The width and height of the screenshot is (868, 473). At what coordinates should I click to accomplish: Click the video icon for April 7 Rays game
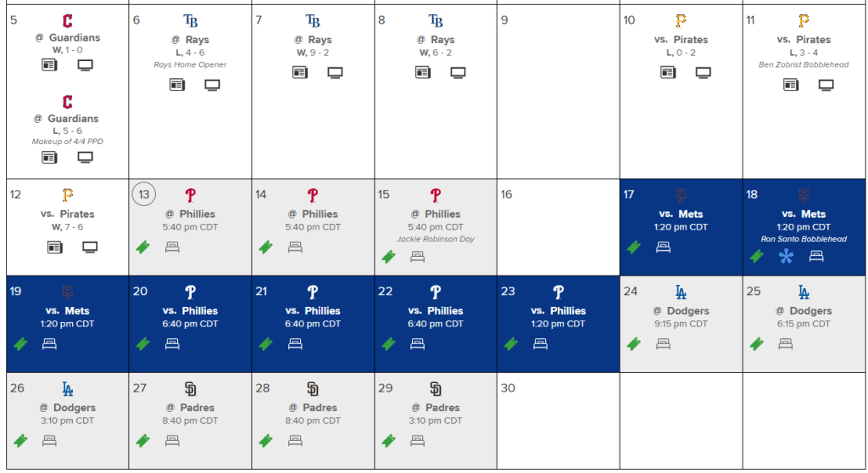coord(335,72)
